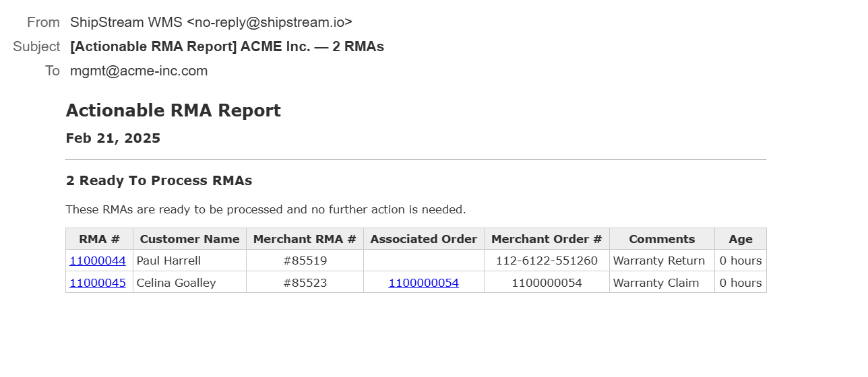The height and width of the screenshot is (377, 868).
Task: Click the Warranty Claim comment
Action: (x=656, y=283)
